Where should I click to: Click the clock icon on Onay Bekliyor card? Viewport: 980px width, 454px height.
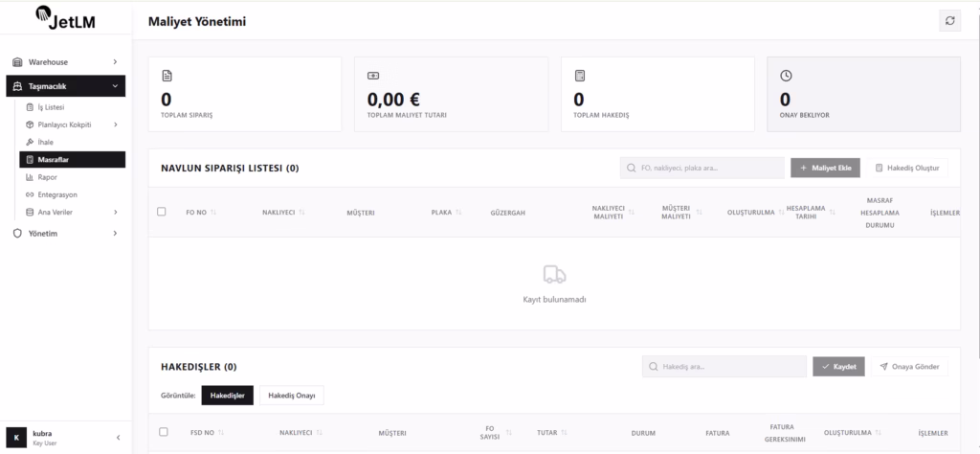click(x=786, y=76)
